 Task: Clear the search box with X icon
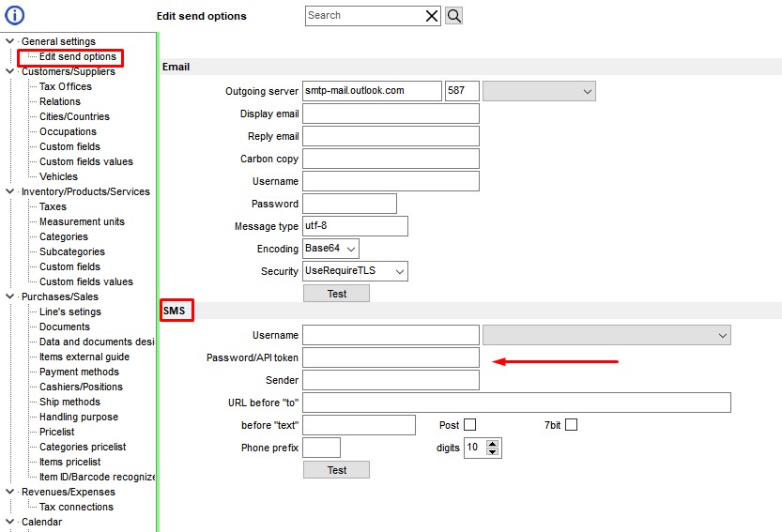[431, 15]
